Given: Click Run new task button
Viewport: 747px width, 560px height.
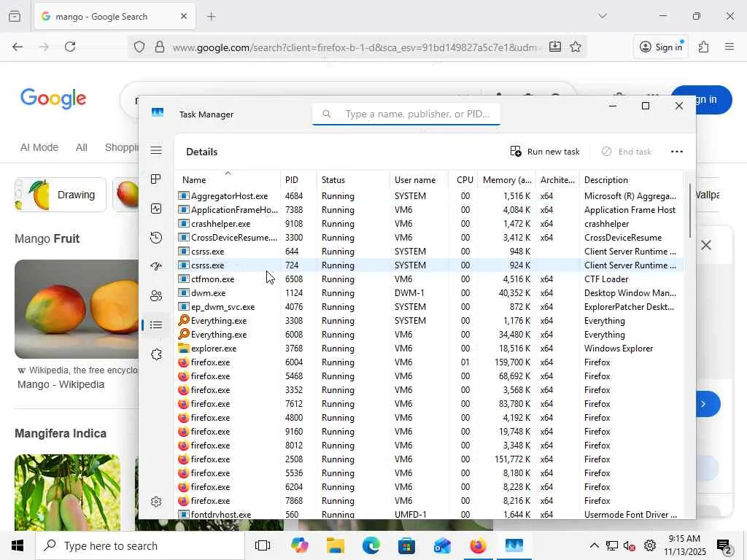Looking at the screenshot, I should pyautogui.click(x=544, y=152).
